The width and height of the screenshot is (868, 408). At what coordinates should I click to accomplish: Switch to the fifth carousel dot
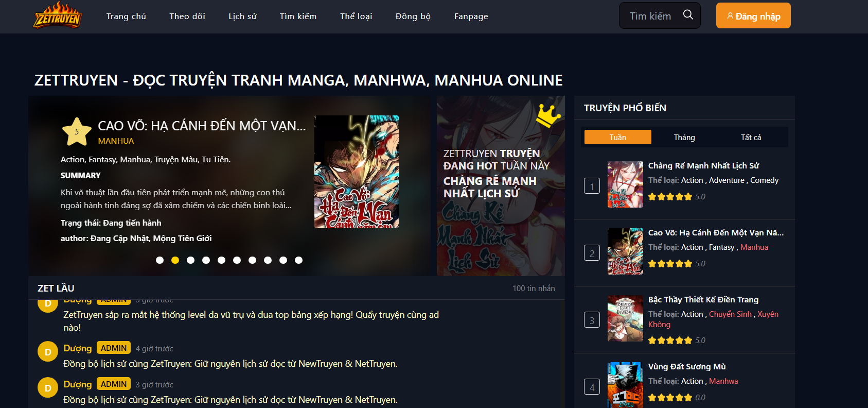click(221, 260)
